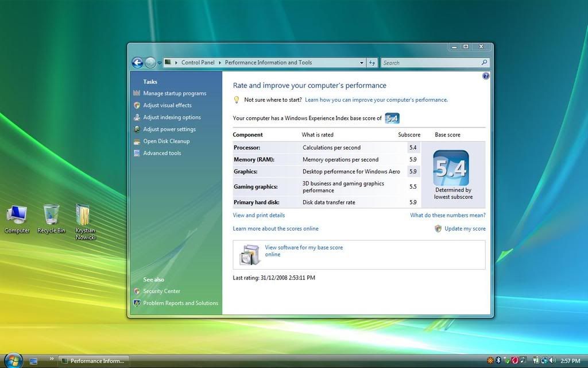Image resolution: width=588 pixels, height=368 pixels.
Task: Click 'Desktop performance for Windows Aero' text
Action: click(x=351, y=171)
